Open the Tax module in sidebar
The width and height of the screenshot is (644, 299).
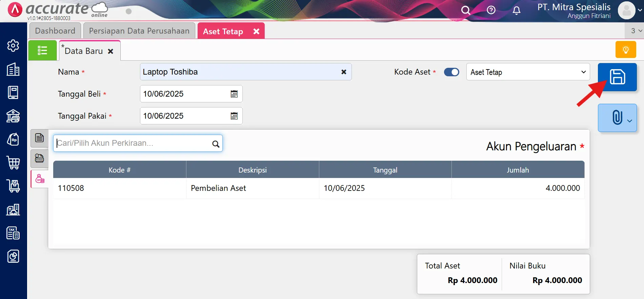coord(13,233)
